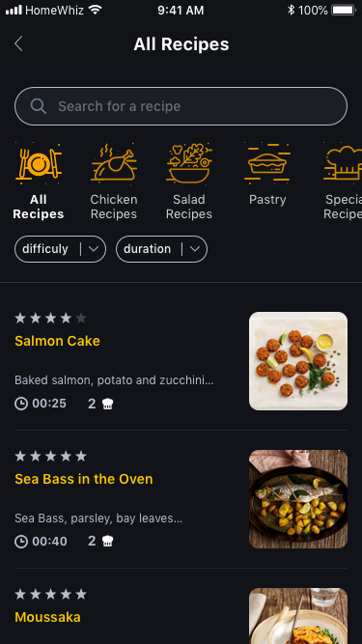The image size is (362, 644).
Task: Open the Sea Bass in the Oven title
Action: (x=84, y=479)
